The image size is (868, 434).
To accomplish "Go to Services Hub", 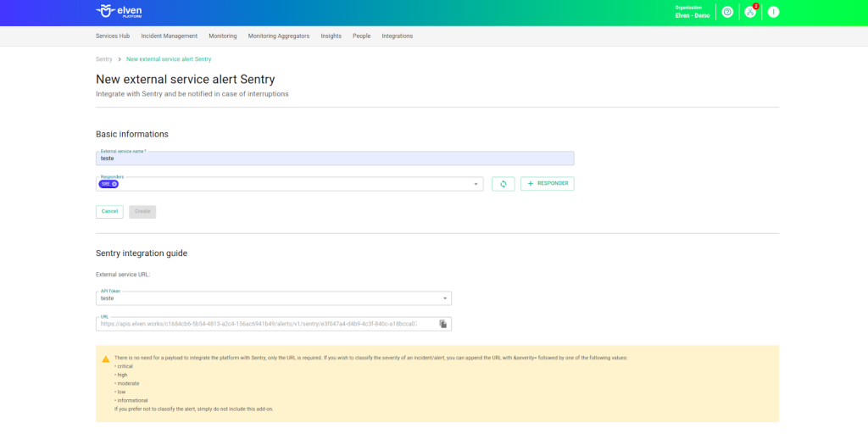I will coord(112,36).
